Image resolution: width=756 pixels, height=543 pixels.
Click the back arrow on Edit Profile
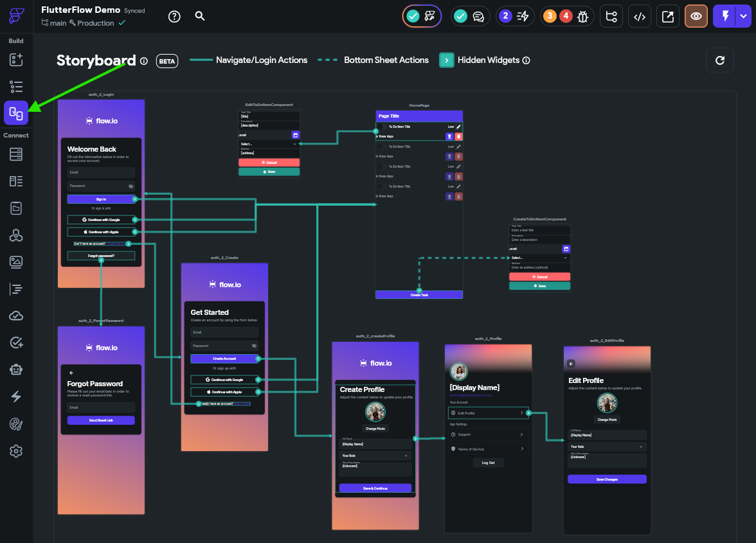point(571,364)
